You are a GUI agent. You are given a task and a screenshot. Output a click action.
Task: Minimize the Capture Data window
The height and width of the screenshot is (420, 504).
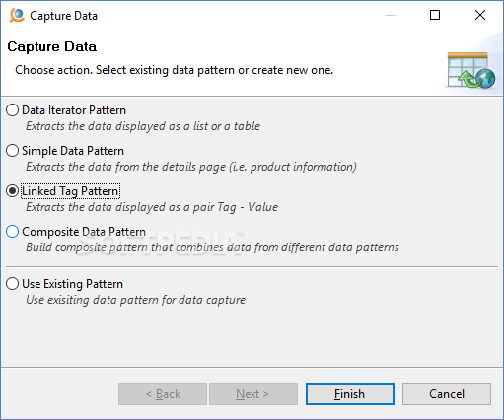tap(391, 15)
